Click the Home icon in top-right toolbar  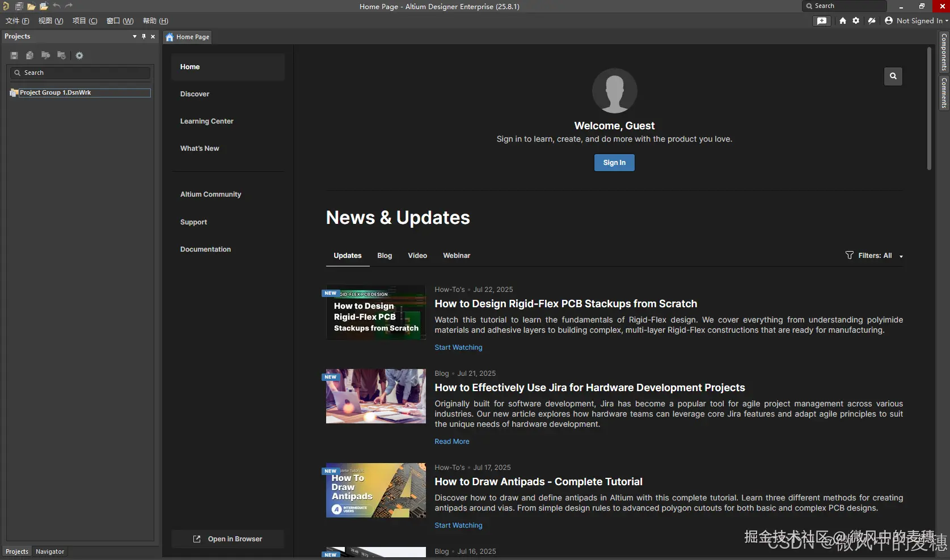point(843,21)
